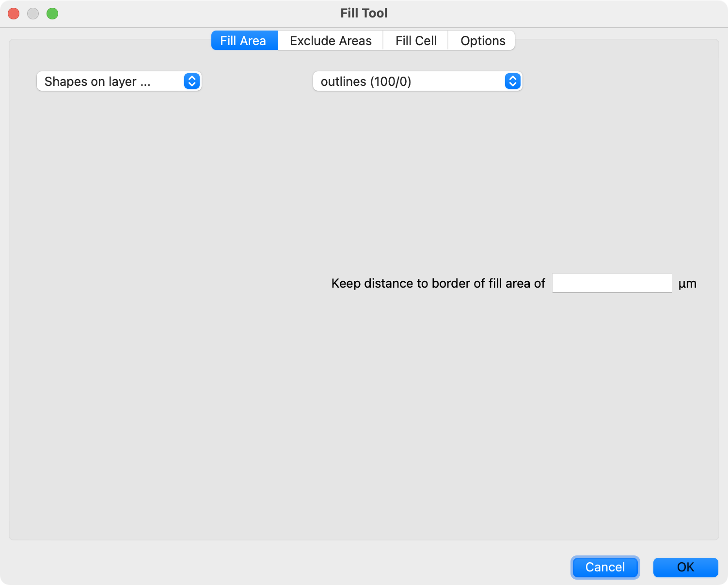The height and width of the screenshot is (585, 728).
Task: Review Fill Cell options by clicking its tab
Action: pos(415,40)
